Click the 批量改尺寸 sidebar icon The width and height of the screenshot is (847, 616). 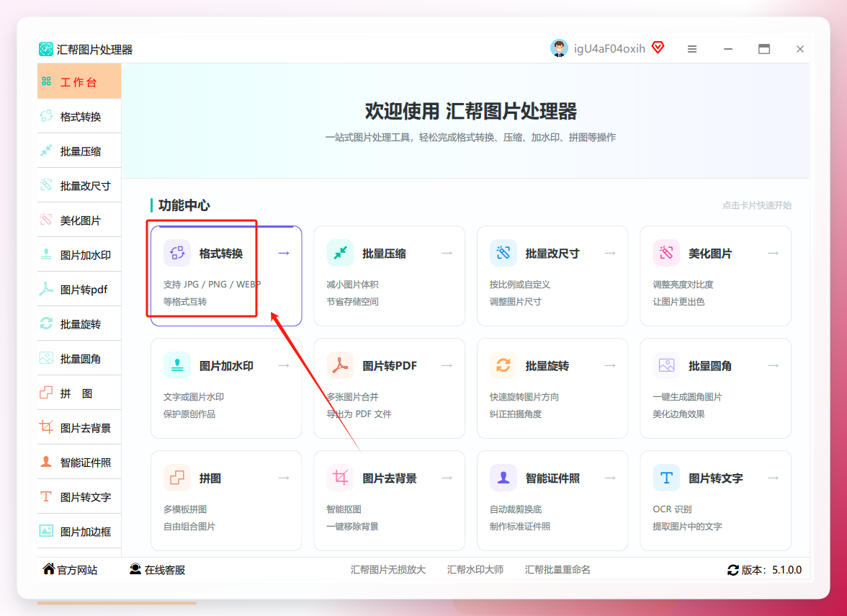point(46,185)
